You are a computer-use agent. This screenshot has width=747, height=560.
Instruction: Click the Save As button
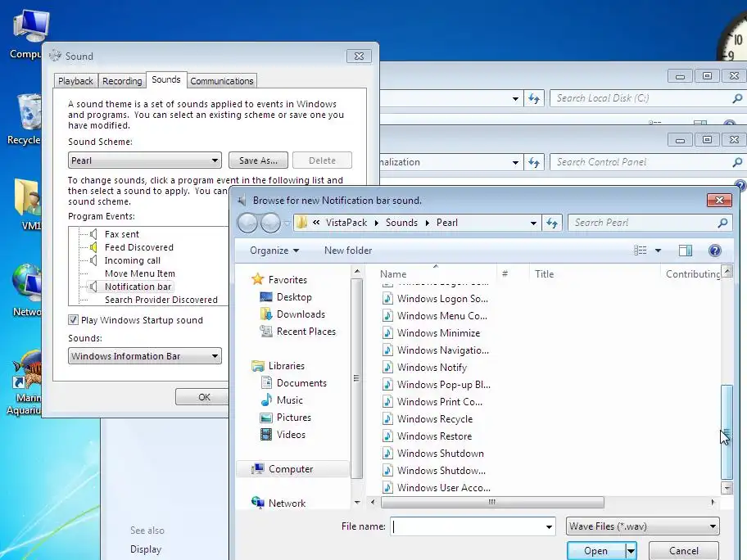pos(258,160)
